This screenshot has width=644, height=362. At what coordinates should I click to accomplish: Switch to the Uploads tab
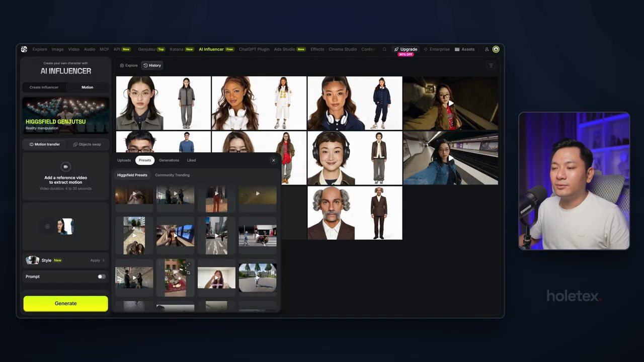[x=124, y=160]
